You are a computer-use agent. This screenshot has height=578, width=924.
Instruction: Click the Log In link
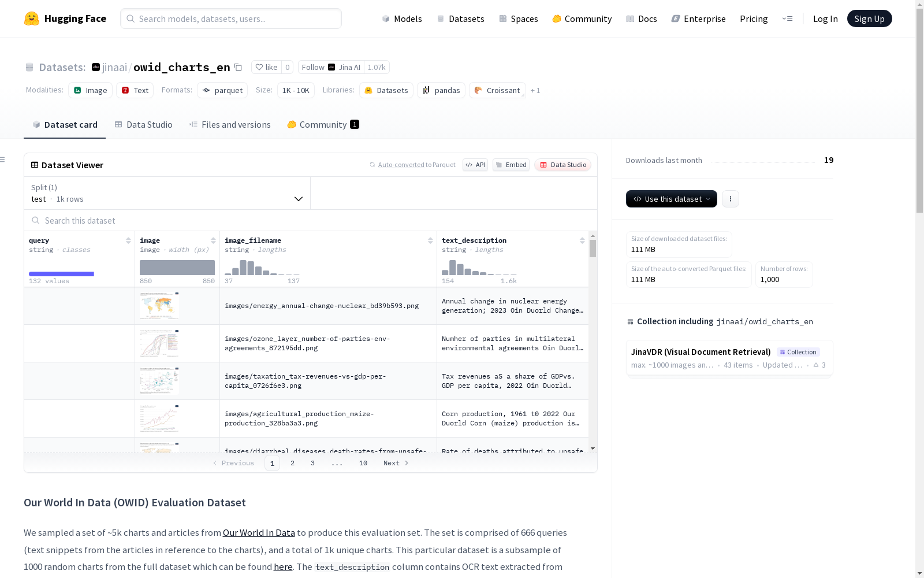click(825, 18)
